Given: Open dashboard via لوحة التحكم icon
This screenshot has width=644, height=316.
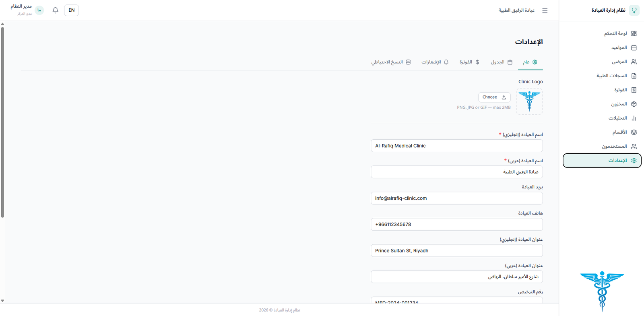Looking at the screenshot, I should (x=634, y=33).
